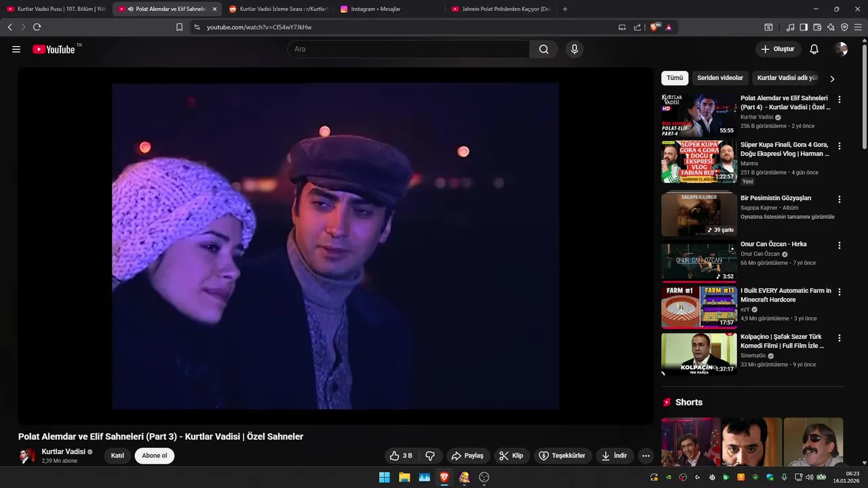Open the Brave VPN shield icon

844,27
